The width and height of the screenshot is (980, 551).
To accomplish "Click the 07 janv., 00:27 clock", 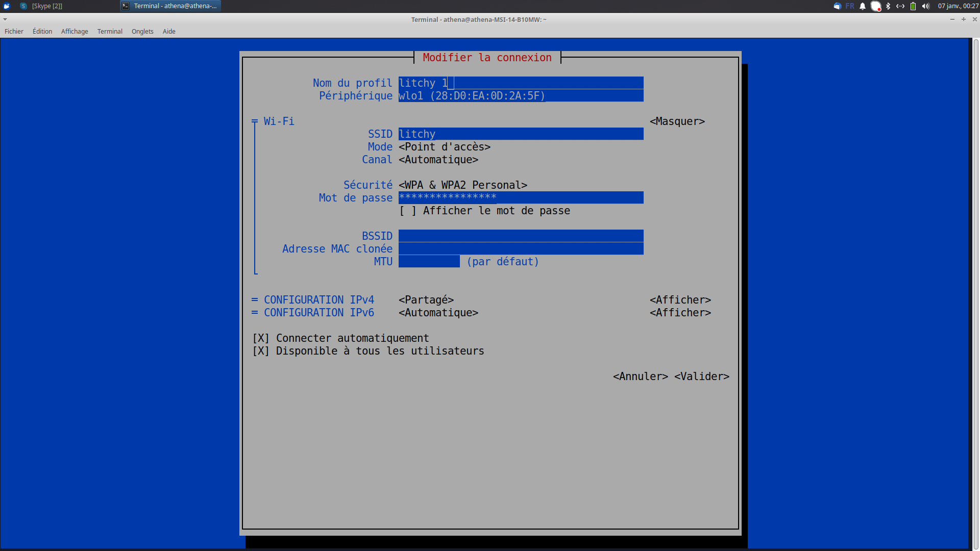I will click(958, 6).
